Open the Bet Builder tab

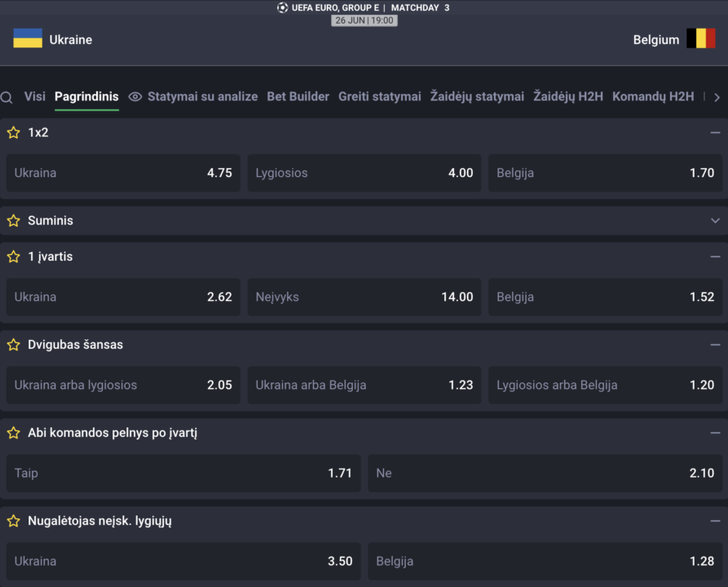click(x=298, y=96)
